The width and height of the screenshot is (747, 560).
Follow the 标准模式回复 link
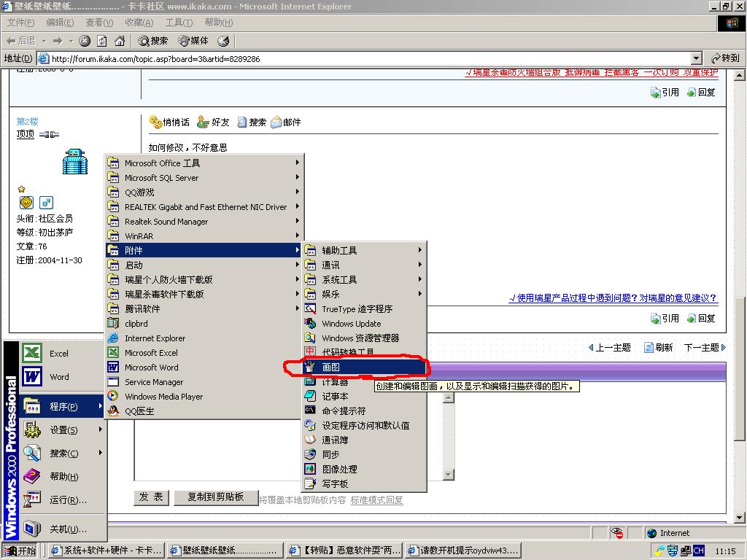coord(377,500)
